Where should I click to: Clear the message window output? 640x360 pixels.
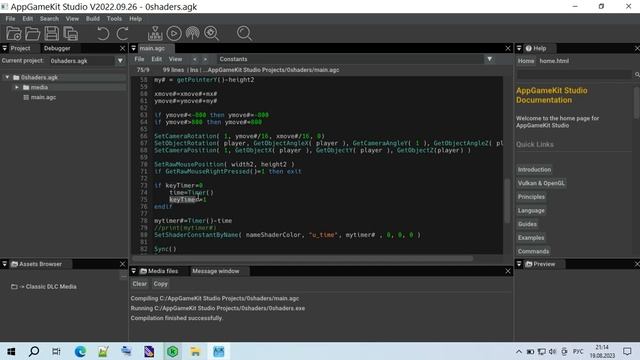click(140, 284)
